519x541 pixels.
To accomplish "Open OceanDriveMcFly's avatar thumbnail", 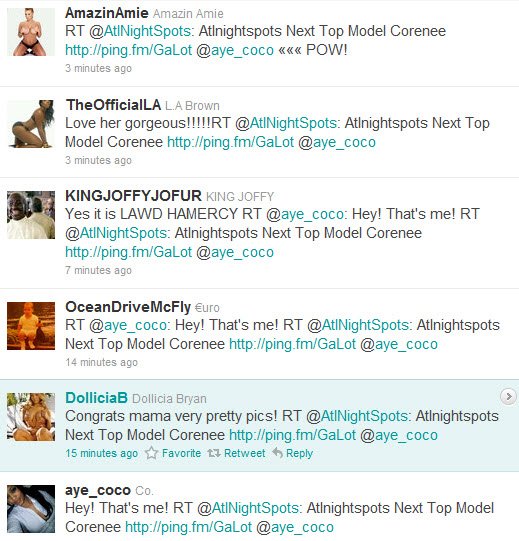I will click(31, 326).
